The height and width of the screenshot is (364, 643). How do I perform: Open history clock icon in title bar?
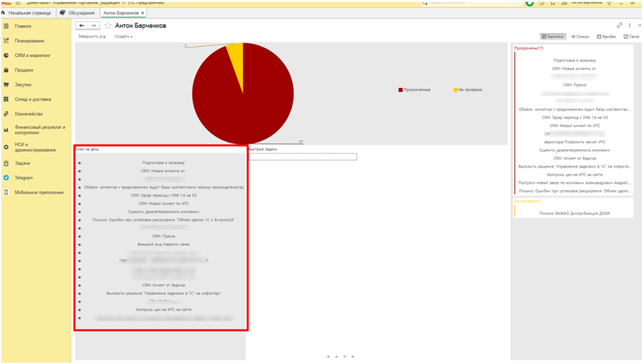[x=542, y=3]
